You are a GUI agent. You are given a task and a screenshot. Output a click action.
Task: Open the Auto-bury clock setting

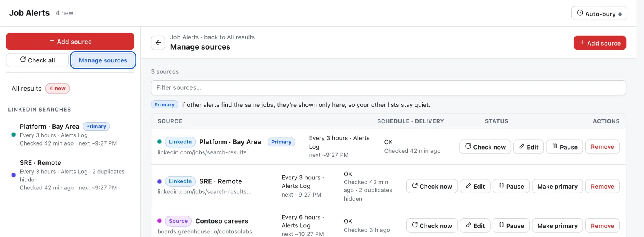[599, 13]
